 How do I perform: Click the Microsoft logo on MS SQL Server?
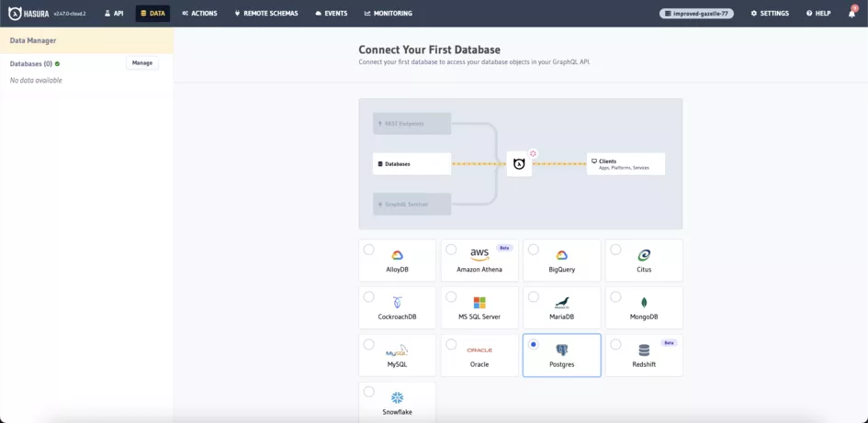tap(479, 303)
